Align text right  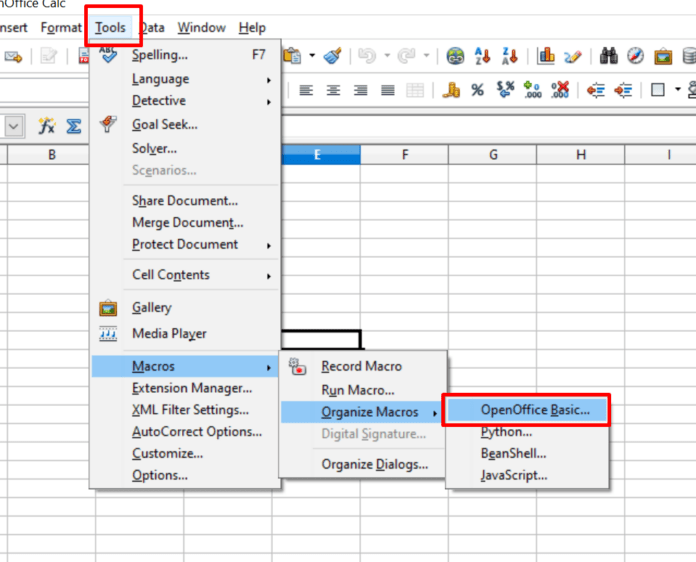[360, 91]
